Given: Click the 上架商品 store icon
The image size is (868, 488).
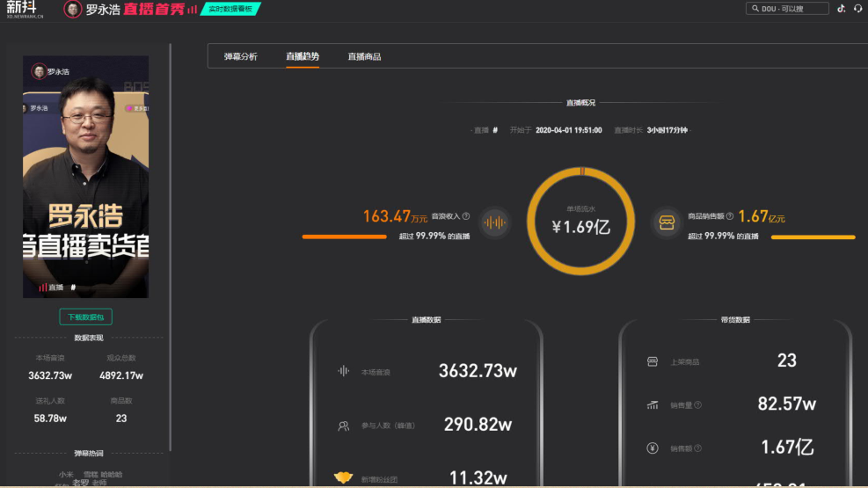Looking at the screenshot, I should pyautogui.click(x=653, y=361).
